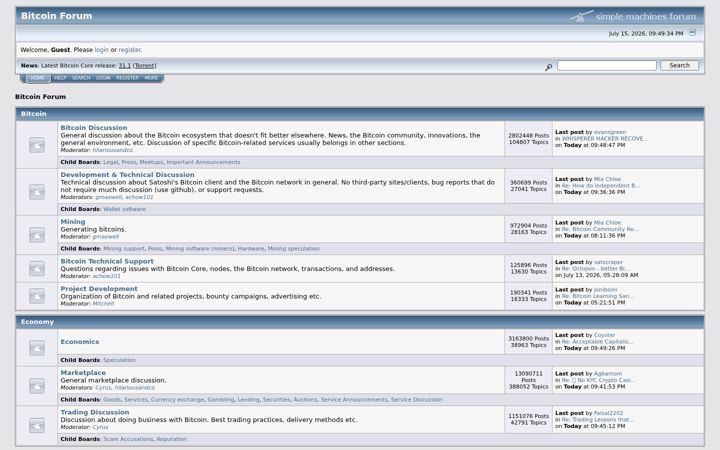Open the Service Announcements child board

(x=354, y=399)
